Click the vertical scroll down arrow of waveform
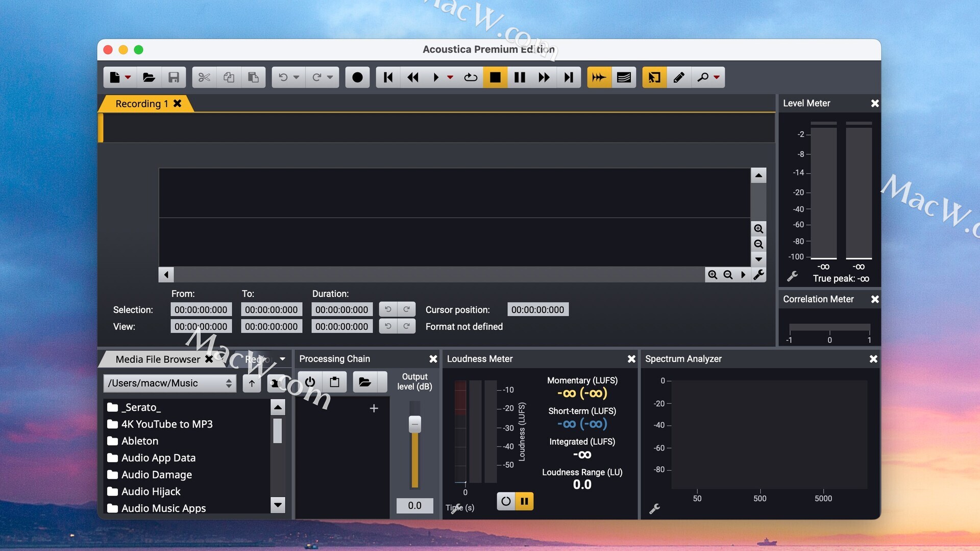980x551 pixels. coord(758,259)
